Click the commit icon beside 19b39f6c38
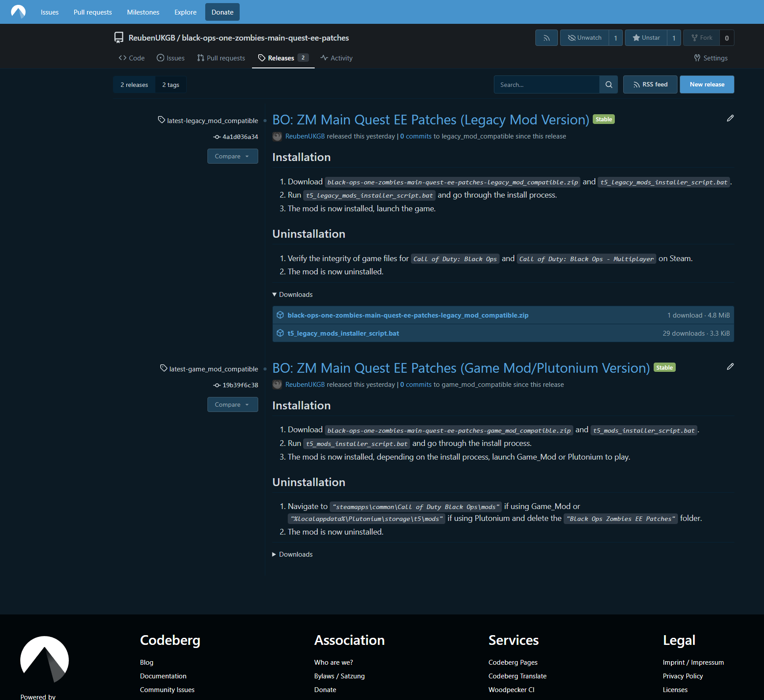 [217, 386]
